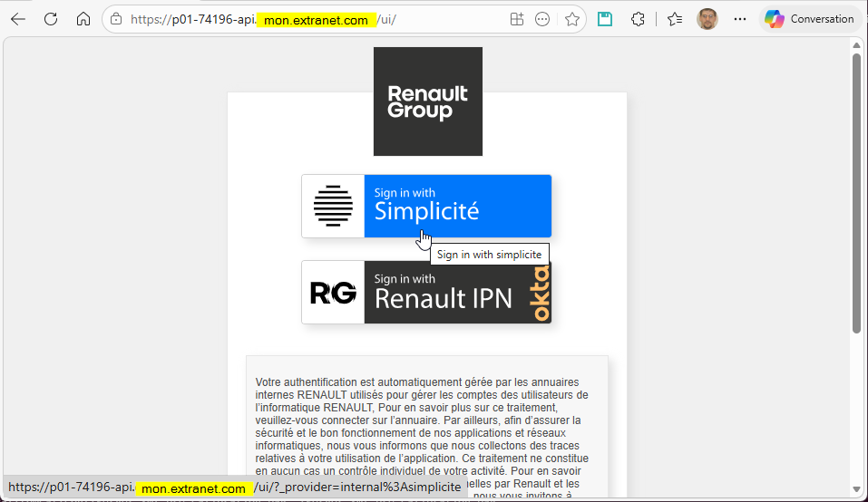Click the Simplicité striped circle logo
The height and width of the screenshot is (502, 868).
[333, 207]
